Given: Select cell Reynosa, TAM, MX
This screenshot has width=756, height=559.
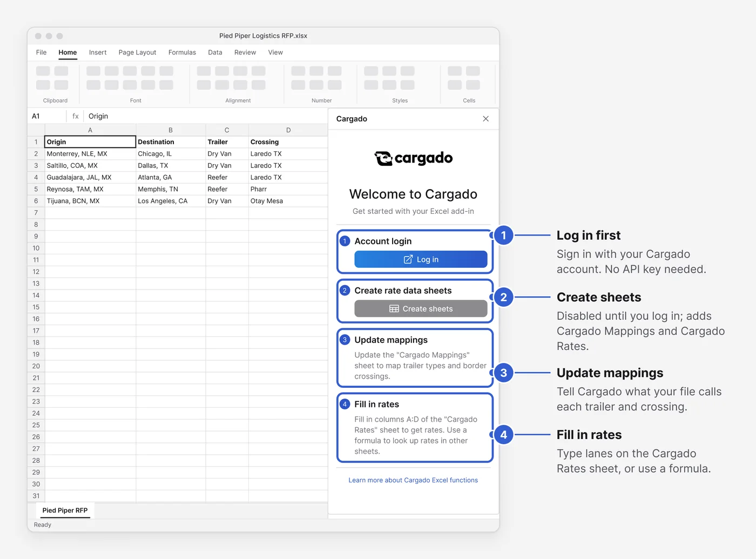Looking at the screenshot, I should click(x=90, y=189).
